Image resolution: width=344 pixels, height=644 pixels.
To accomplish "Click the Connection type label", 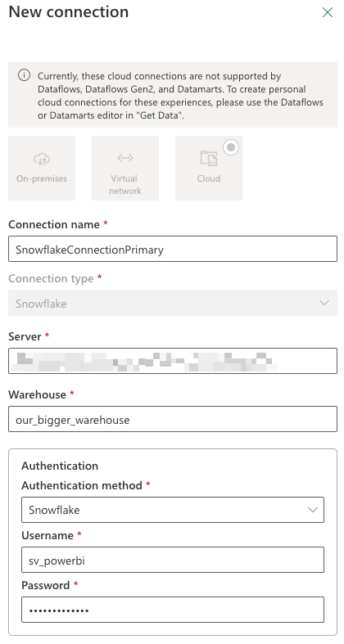I will (51, 278).
